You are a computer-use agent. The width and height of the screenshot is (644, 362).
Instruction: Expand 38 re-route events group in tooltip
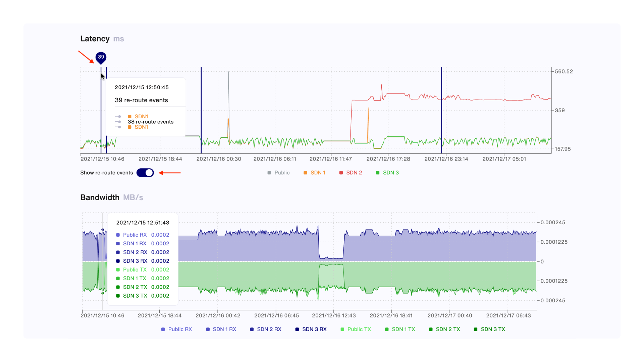coord(151,122)
